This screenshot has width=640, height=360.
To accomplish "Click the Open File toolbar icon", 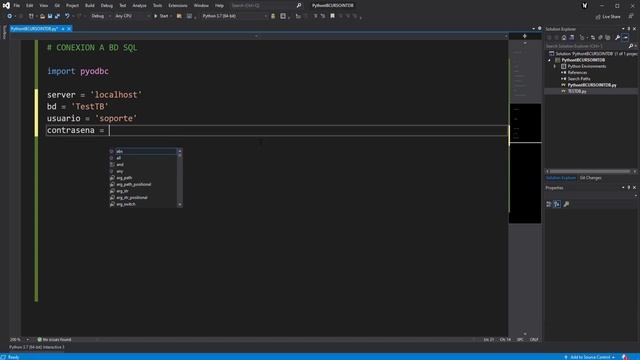I will pos(42,16).
